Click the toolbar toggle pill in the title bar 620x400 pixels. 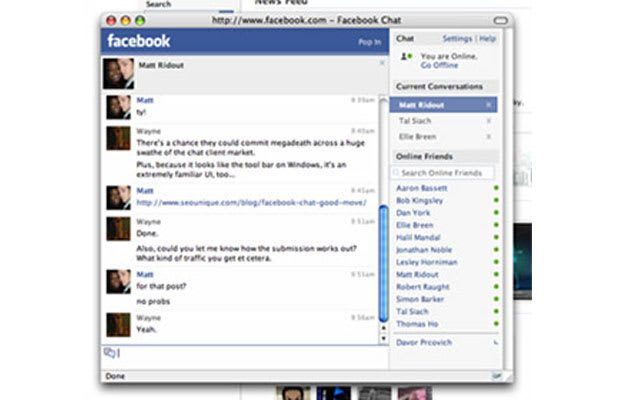(x=500, y=20)
